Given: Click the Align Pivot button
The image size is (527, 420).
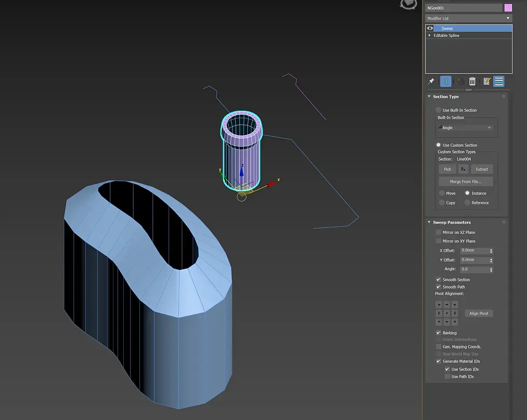Looking at the screenshot, I should click(479, 313).
